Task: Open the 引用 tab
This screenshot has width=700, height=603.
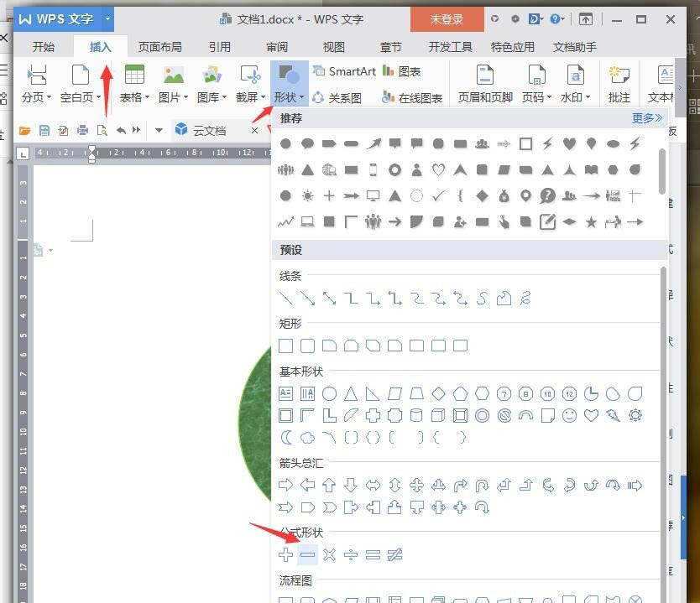Action: pos(220,47)
